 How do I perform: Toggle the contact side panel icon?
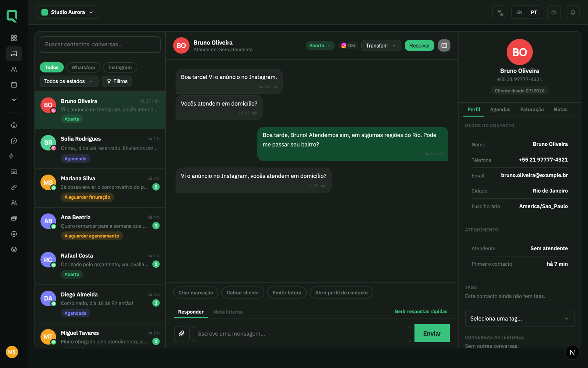[x=444, y=46]
